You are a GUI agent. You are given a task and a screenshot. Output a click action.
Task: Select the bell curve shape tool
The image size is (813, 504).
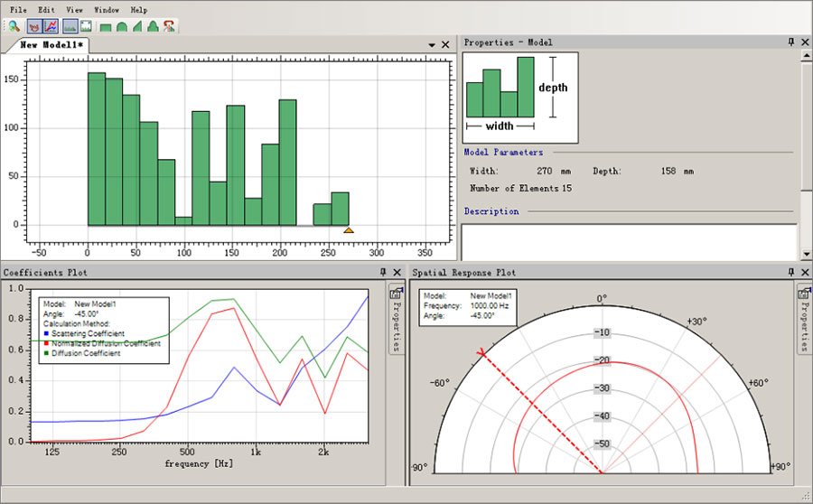pyautogui.click(x=153, y=26)
